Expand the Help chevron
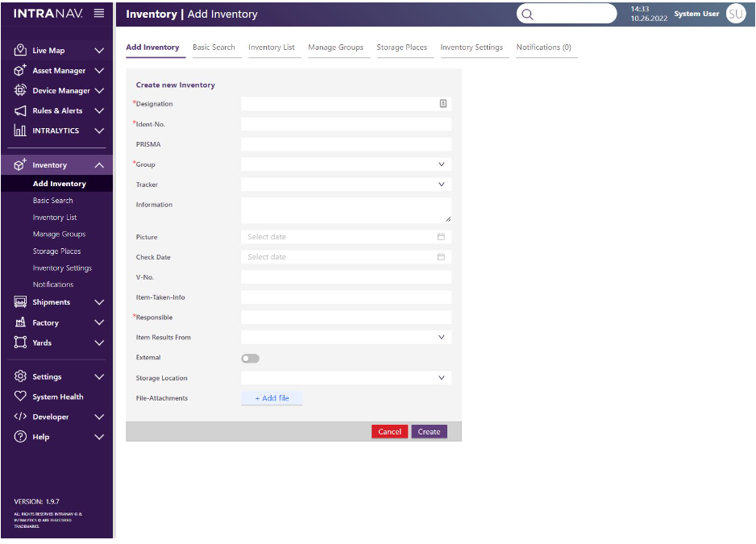Screen dimensions: 756x544 (x=99, y=437)
